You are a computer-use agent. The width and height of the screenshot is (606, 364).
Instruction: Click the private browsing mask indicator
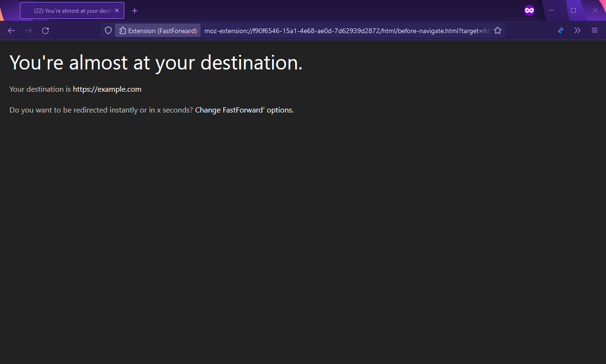pos(529,10)
